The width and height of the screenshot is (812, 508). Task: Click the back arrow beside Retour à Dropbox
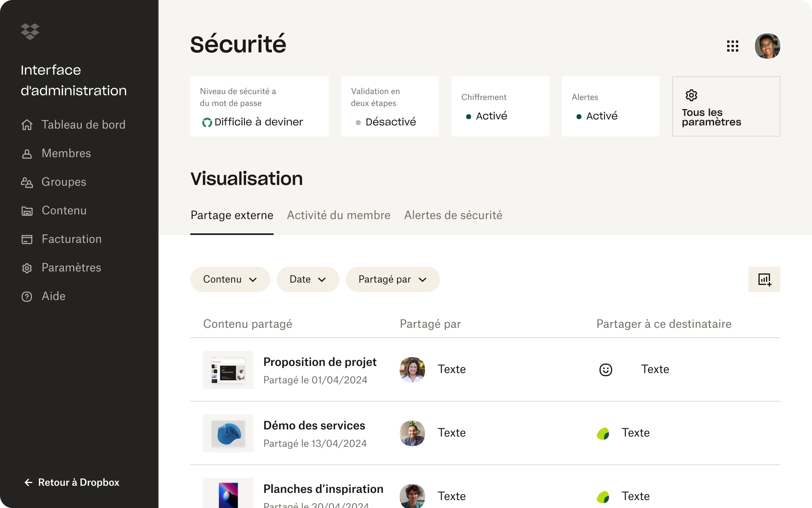(x=29, y=482)
